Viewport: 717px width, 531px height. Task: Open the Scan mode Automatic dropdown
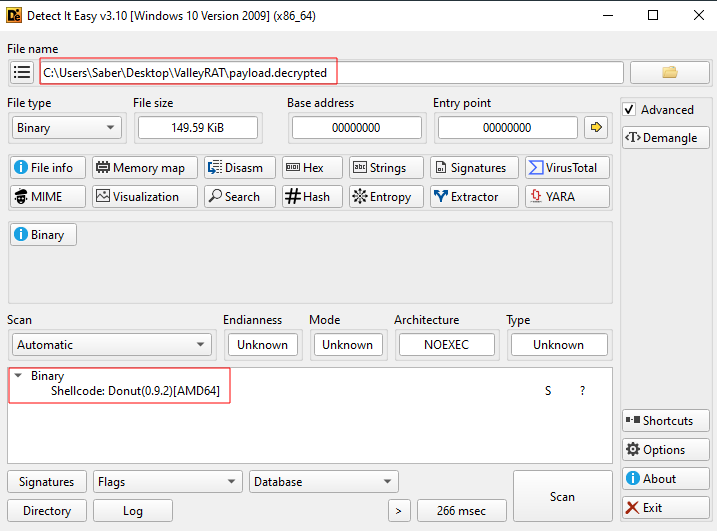(112, 344)
